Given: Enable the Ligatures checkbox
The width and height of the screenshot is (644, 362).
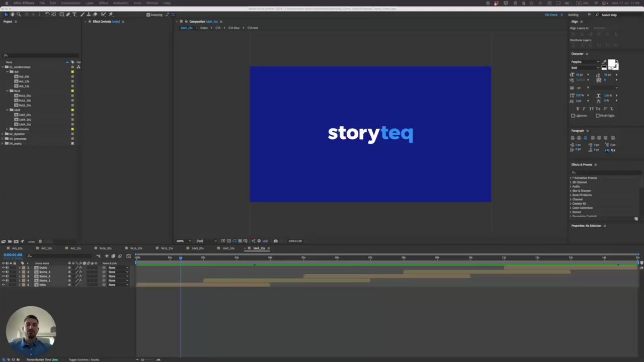Looking at the screenshot, I should pos(573,116).
